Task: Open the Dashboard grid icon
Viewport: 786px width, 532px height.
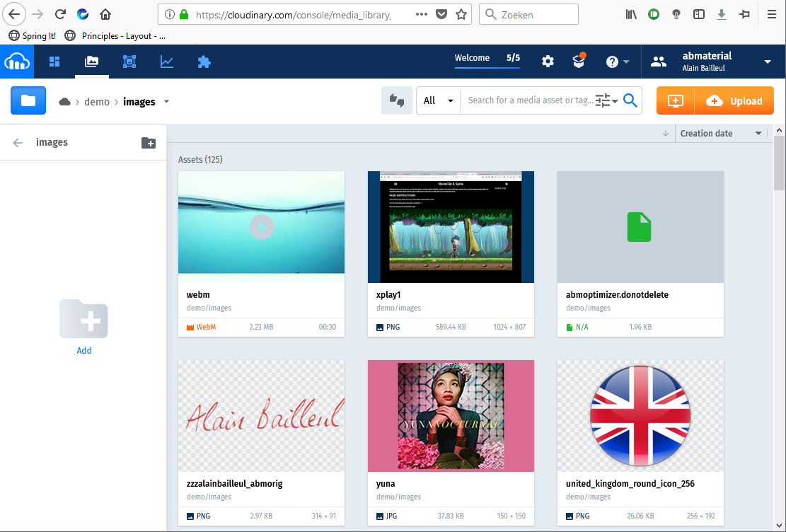Action: click(54, 62)
